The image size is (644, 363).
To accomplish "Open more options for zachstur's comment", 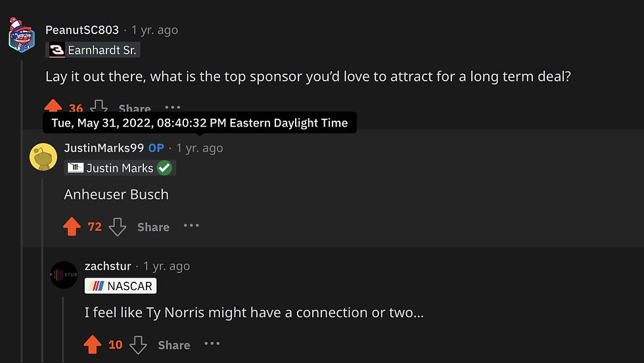I will pos(212,343).
